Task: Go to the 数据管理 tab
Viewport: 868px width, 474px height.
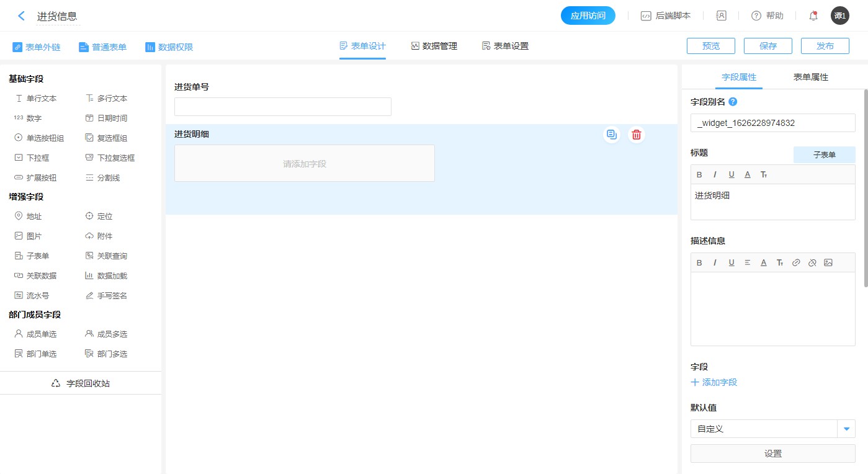Action: click(x=434, y=46)
